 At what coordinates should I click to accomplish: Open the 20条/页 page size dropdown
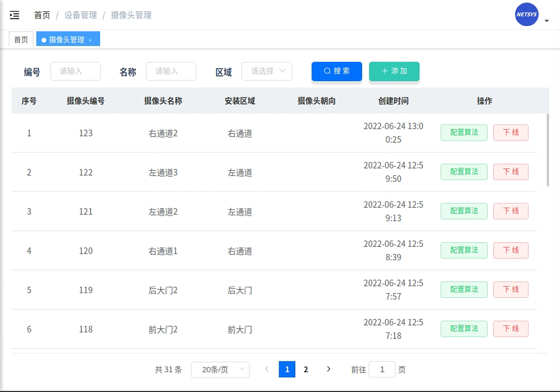pos(220,370)
